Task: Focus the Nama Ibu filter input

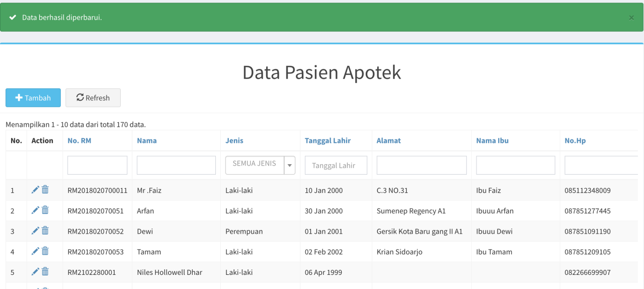Action: [x=516, y=165]
